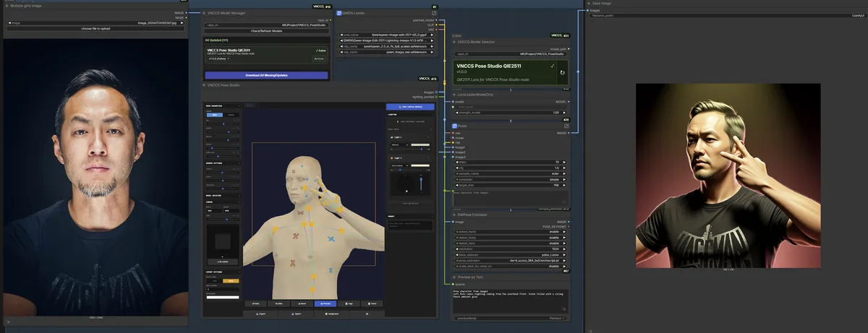Viewport: 868px width, 333px height.
Task: Collapse the Multiple girls Image node
Action: point(7,4)
